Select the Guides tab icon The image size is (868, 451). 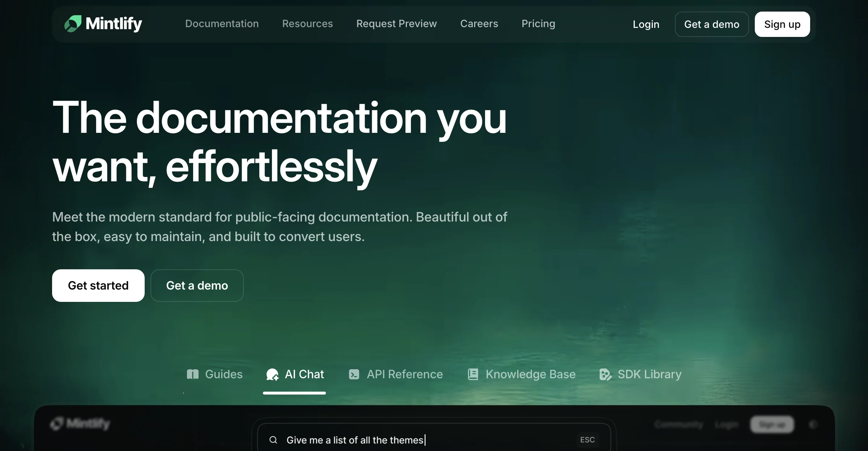193,374
